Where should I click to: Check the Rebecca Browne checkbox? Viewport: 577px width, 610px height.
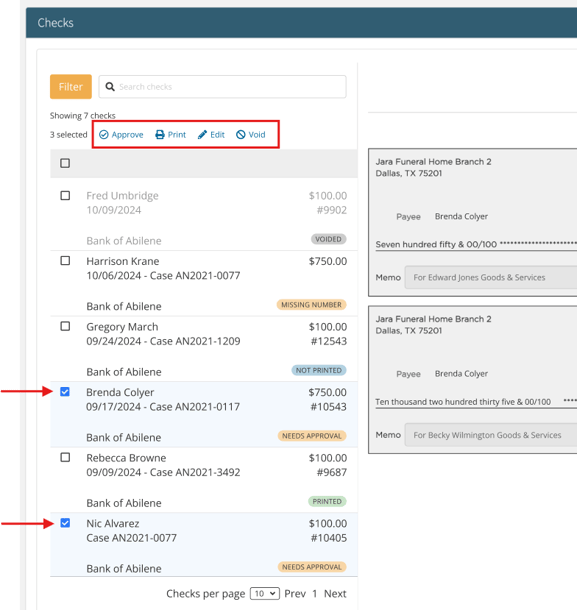pyautogui.click(x=65, y=458)
